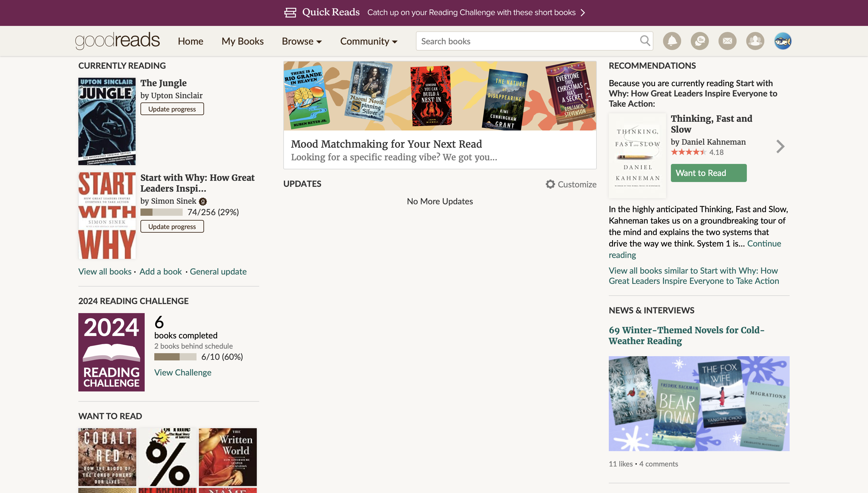Update progress for The Jungle
Viewport: 868px width, 493px height.
click(x=172, y=109)
